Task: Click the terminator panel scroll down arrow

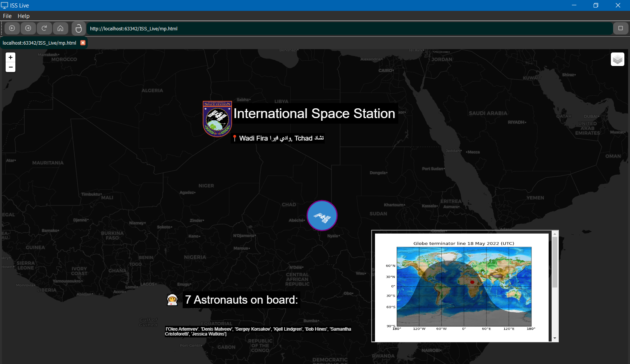Action: pyautogui.click(x=555, y=338)
